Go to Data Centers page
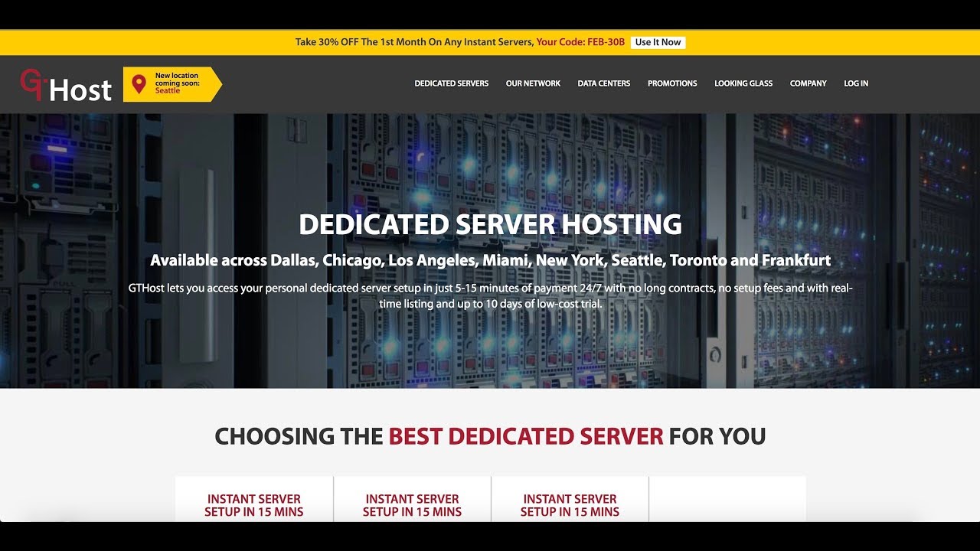 [x=603, y=83]
